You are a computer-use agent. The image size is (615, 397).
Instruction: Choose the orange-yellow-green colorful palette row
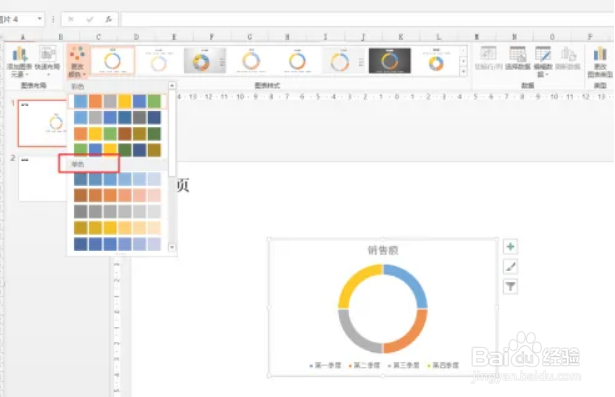pos(117,134)
